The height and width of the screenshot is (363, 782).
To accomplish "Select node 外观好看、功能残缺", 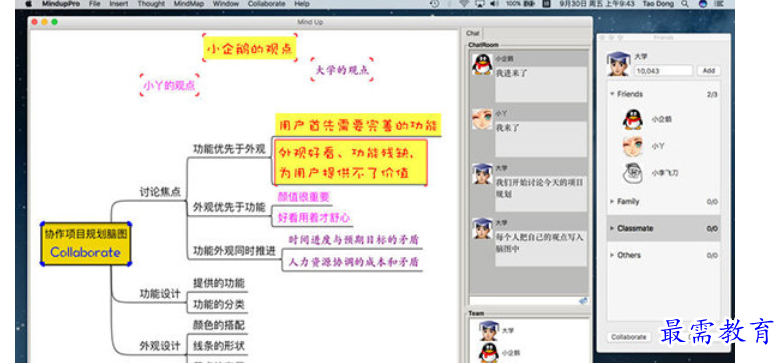I will [x=351, y=162].
